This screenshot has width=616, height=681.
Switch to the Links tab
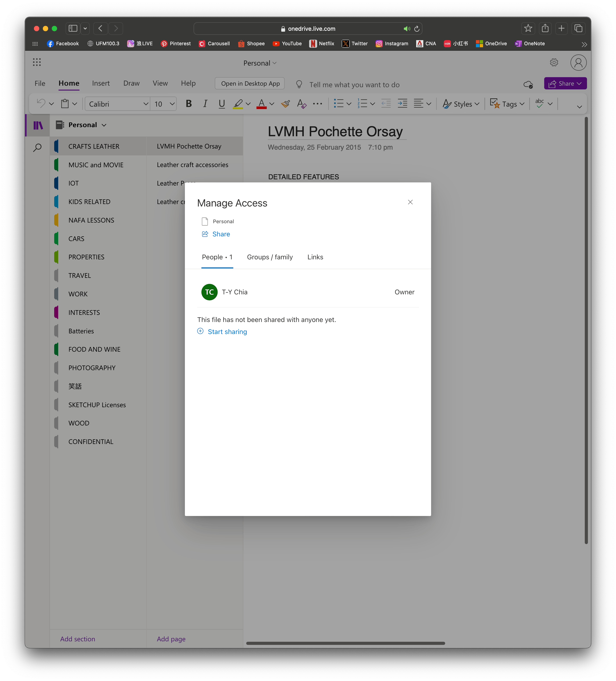coord(315,257)
